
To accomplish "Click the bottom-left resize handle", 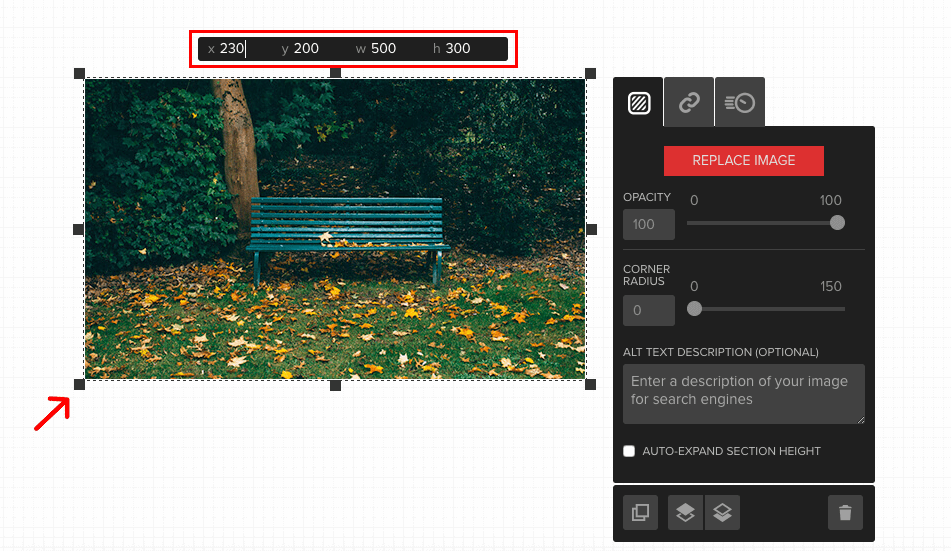I will 80,385.
